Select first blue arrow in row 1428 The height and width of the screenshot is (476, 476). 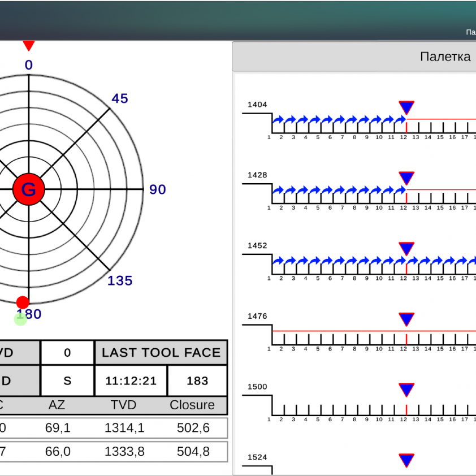[x=278, y=191]
